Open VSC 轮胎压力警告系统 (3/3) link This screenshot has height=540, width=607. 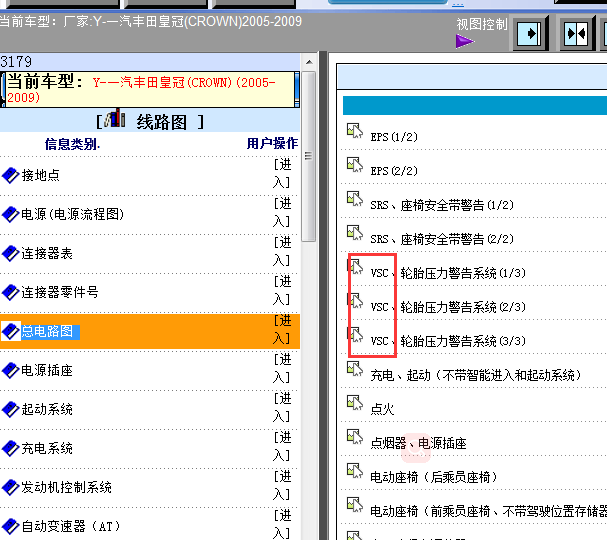point(448,341)
